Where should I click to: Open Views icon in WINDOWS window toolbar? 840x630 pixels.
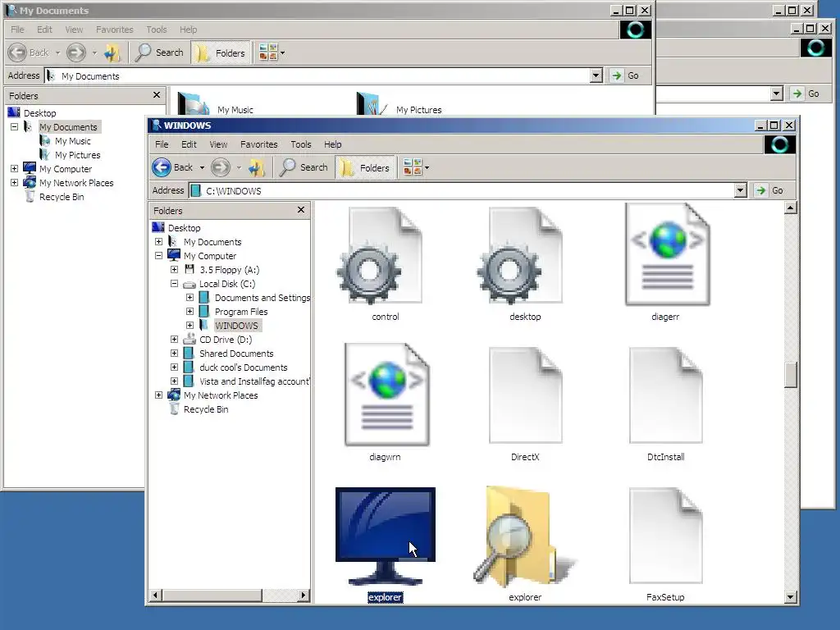pos(413,167)
